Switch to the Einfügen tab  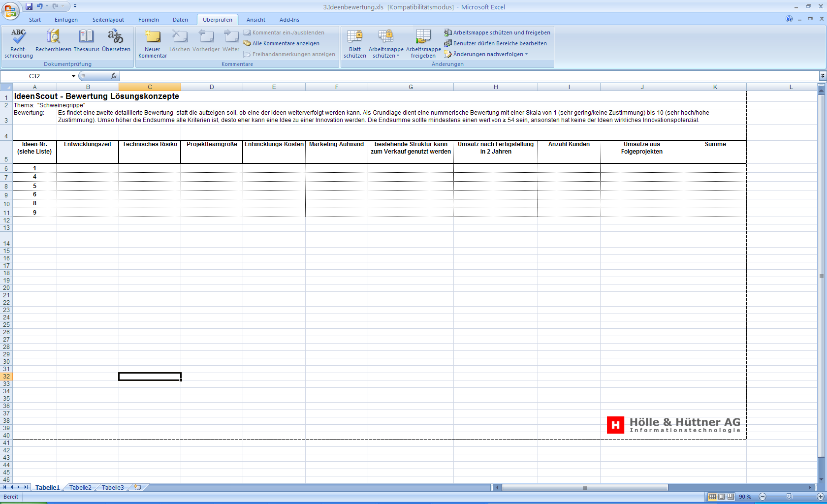pyautogui.click(x=66, y=20)
